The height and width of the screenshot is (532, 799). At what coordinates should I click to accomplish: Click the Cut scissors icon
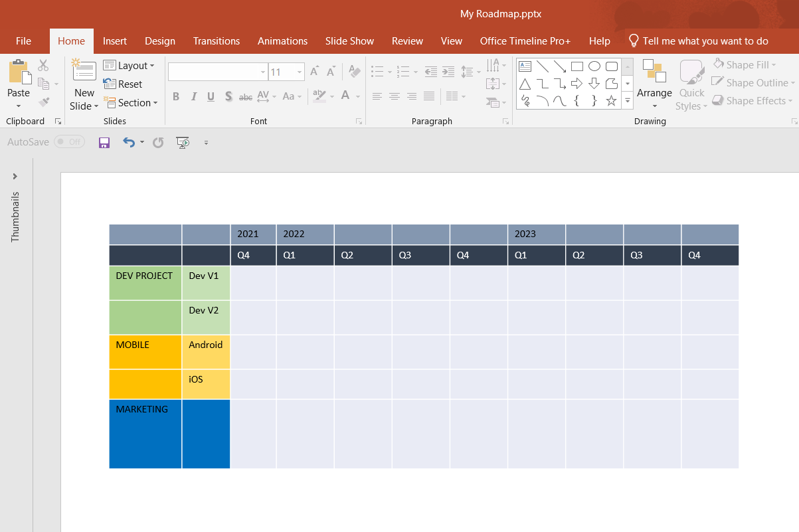[x=43, y=65]
